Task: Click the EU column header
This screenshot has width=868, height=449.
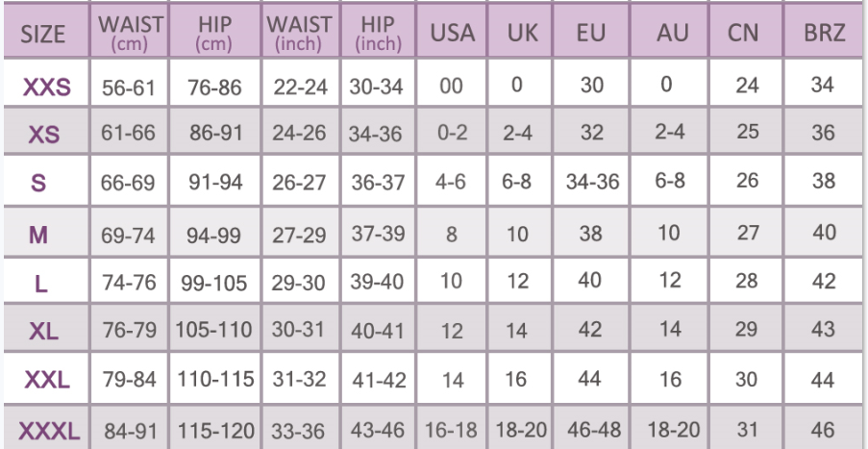Action: coord(590,37)
